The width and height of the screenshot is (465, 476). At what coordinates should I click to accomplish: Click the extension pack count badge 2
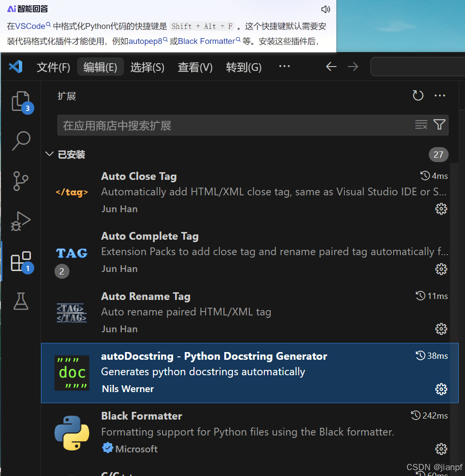coord(62,271)
